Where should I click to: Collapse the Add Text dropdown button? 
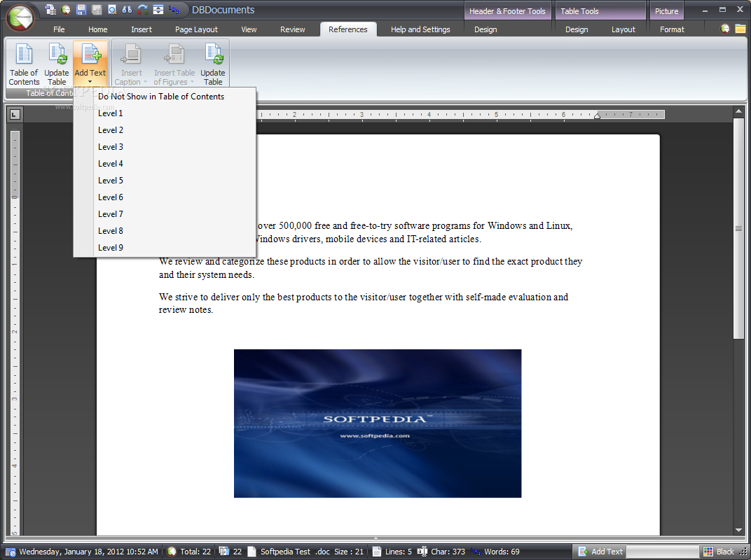coord(90,64)
